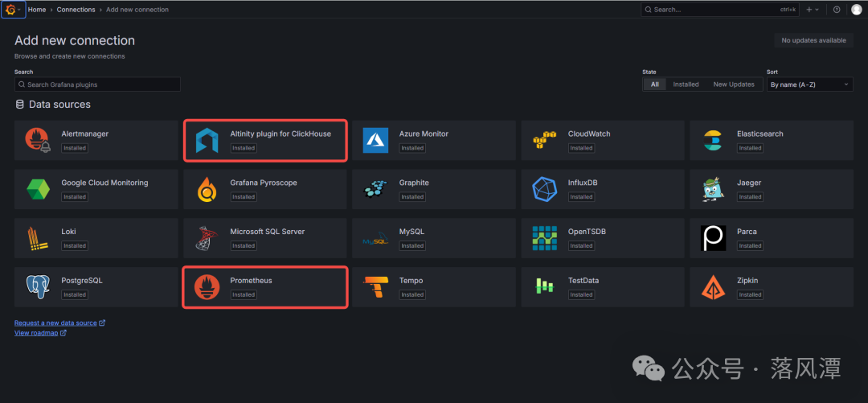Image resolution: width=868 pixels, height=403 pixels.
Task: Click the Installed badge under Jaeger
Action: pos(750,197)
